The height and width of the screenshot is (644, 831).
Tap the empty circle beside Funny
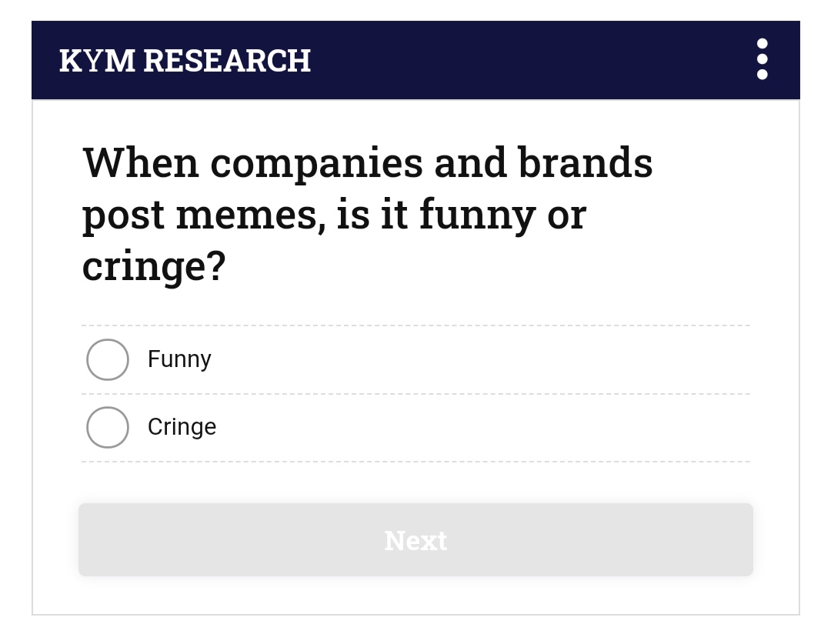click(x=108, y=359)
